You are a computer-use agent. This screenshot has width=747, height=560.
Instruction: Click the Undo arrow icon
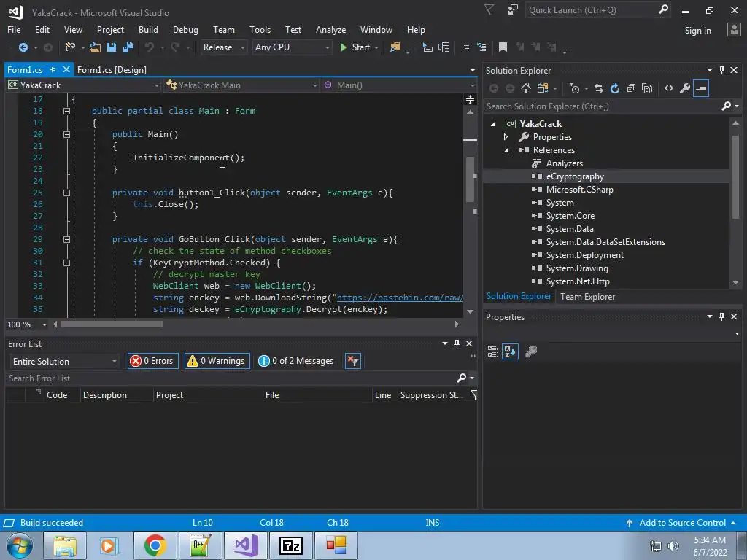[149, 47]
